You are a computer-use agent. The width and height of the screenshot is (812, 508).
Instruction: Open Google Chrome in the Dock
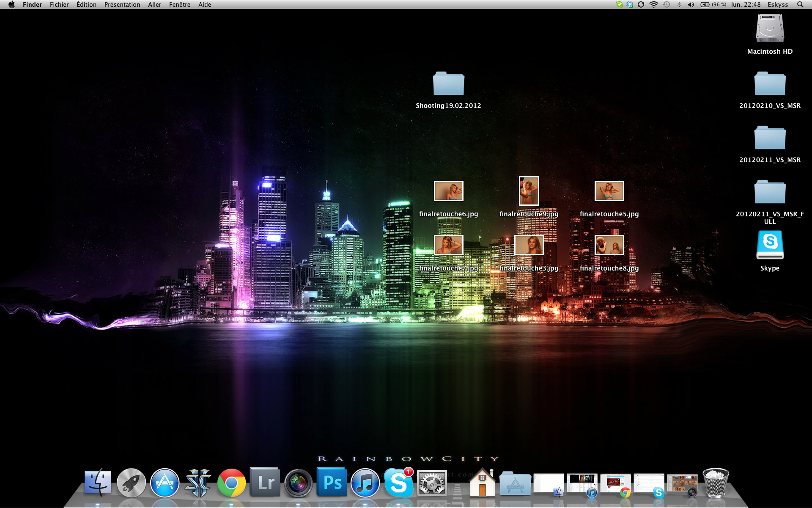pyautogui.click(x=231, y=483)
